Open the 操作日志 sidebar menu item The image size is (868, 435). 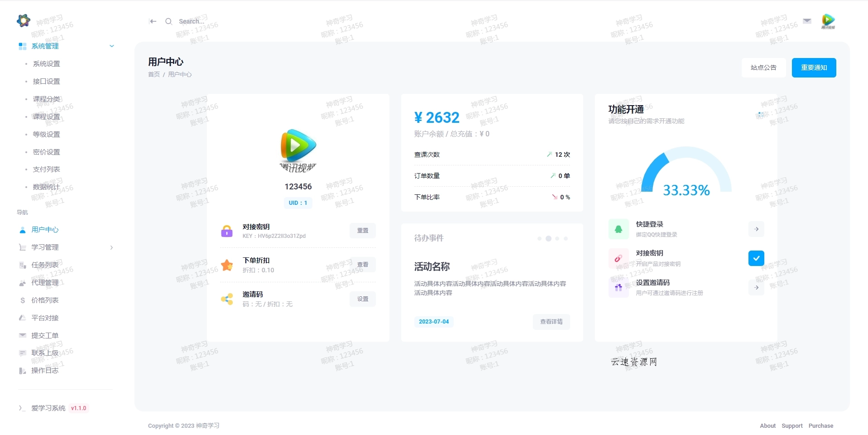(x=44, y=370)
